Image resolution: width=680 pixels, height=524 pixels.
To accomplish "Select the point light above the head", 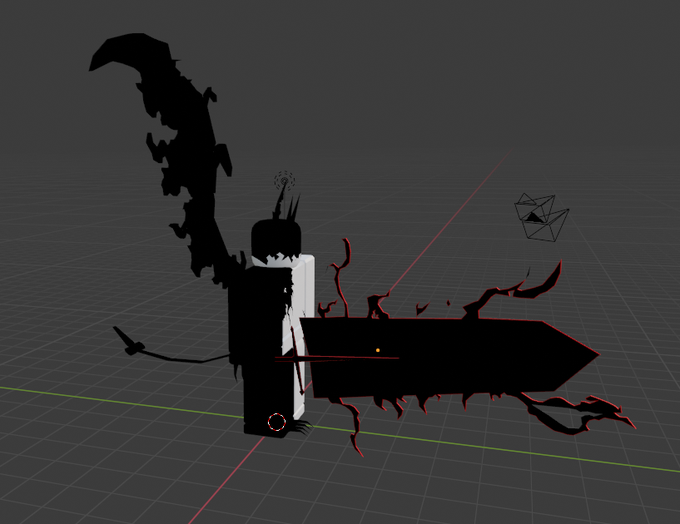I will click(x=284, y=181).
